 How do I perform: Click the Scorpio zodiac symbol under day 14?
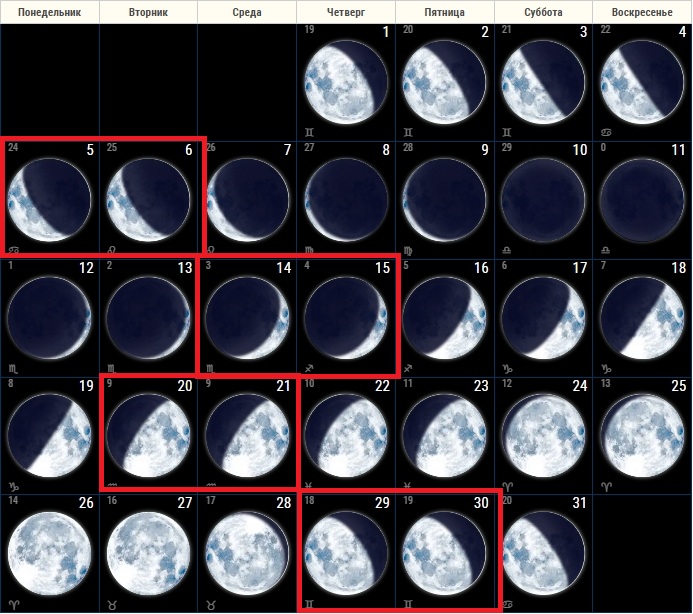point(211,368)
